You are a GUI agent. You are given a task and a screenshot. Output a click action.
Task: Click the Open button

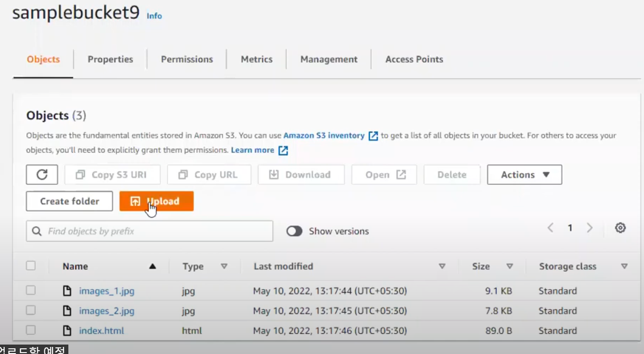(384, 175)
